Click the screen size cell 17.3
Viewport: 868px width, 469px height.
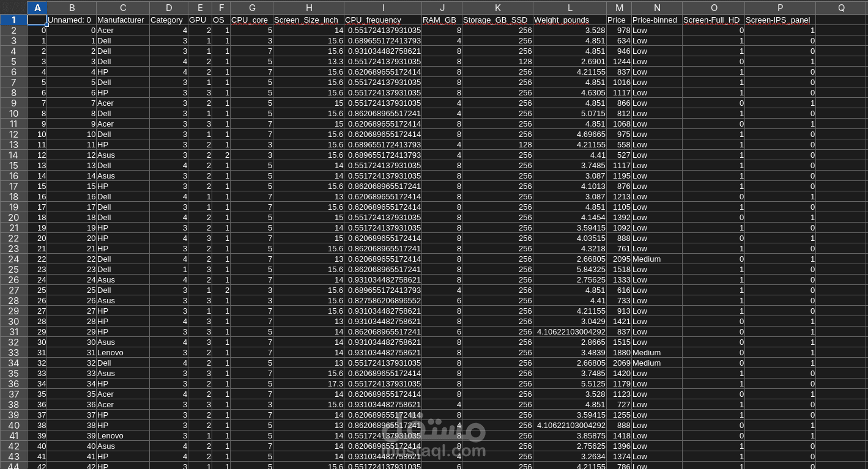[308, 383]
